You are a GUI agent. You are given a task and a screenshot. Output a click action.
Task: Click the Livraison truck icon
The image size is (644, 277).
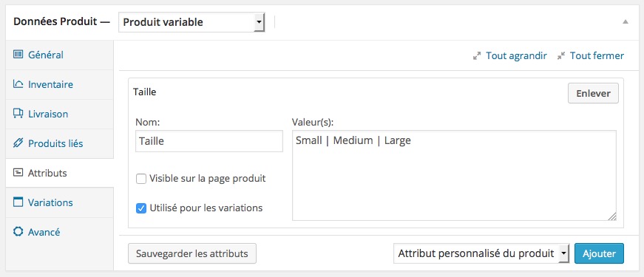[18, 114]
